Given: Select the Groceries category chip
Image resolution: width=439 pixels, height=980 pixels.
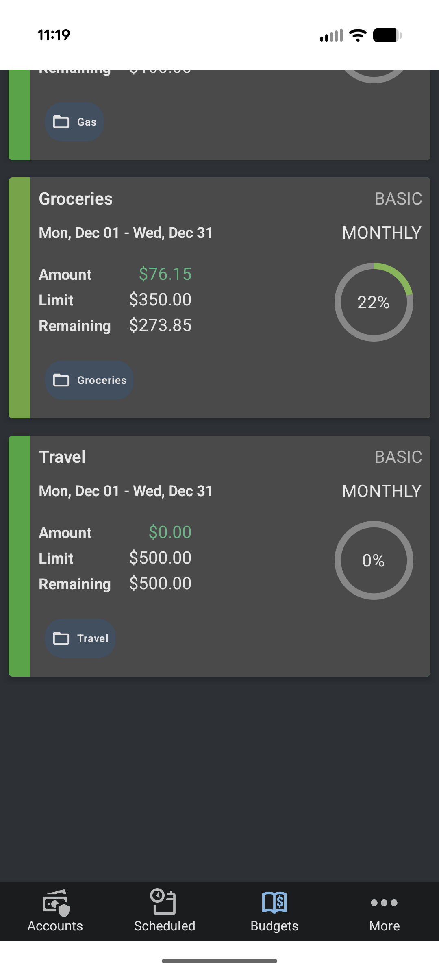Looking at the screenshot, I should tap(89, 380).
